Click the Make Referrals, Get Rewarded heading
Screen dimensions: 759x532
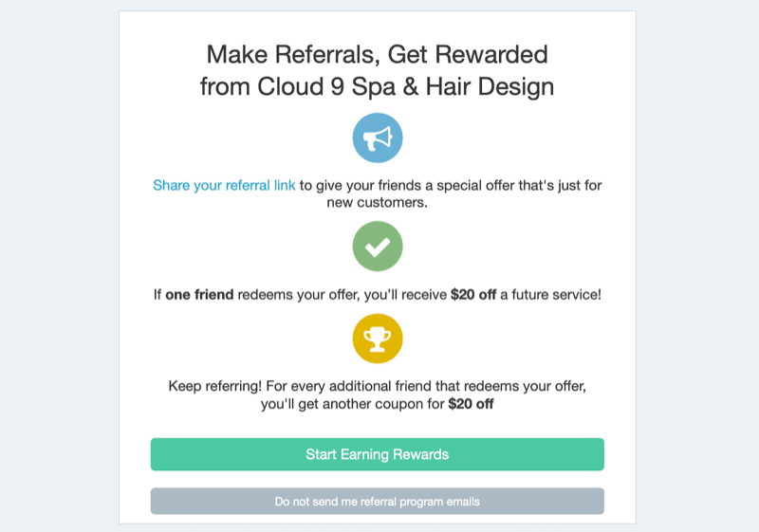(x=377, y=54)
